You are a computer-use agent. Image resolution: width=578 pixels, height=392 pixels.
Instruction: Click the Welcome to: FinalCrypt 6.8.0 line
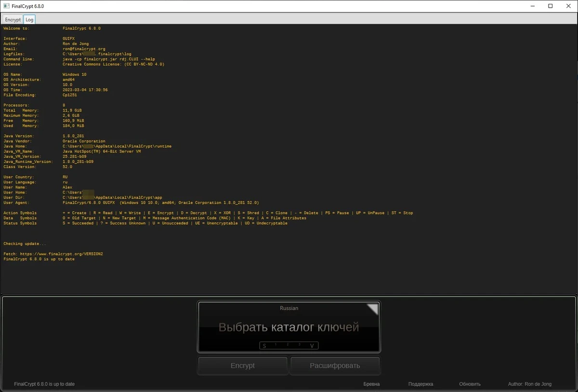tap(52, 28)
